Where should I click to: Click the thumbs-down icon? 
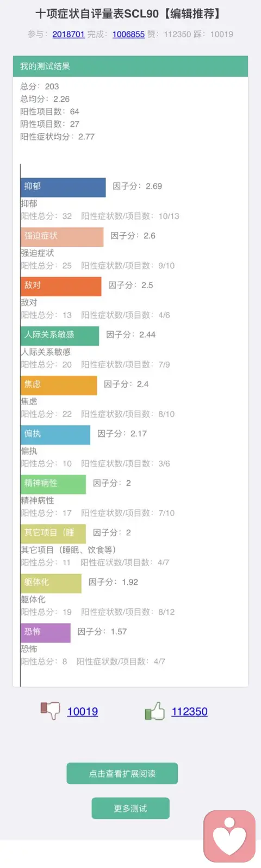coord(50,710)
